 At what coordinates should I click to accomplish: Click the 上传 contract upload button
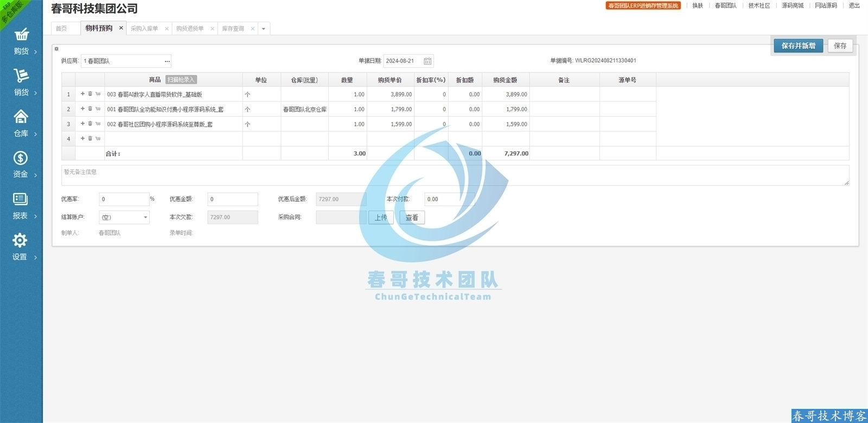coord(381,217)
